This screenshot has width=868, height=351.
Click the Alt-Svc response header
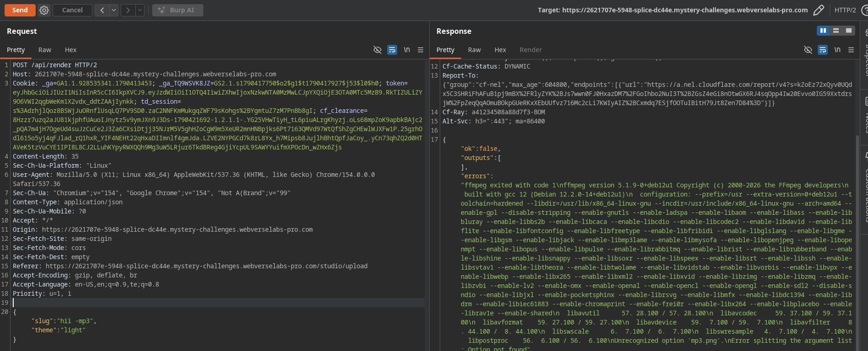coord(494,121)
